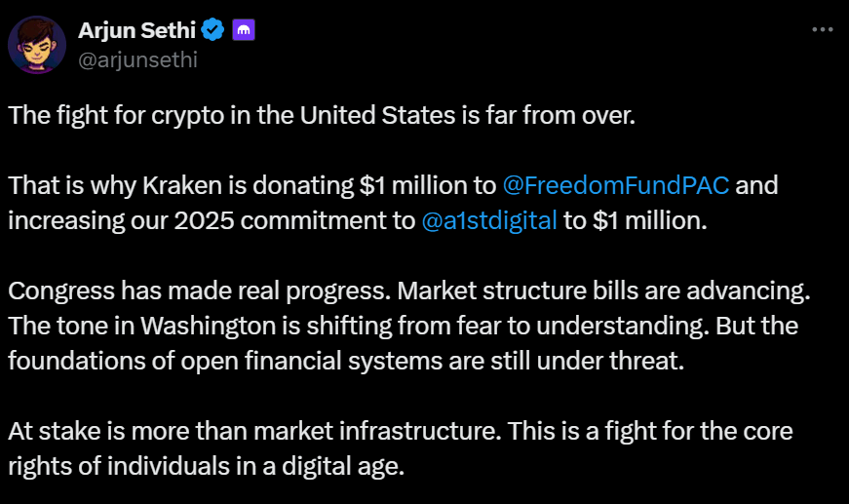Click the opening "fight for crypto" sentence
The image size is (849, 504).
(322, 115)
